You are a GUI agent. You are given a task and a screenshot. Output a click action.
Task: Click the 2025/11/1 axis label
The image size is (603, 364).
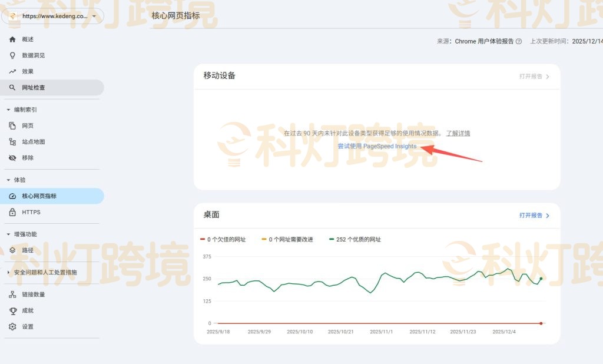[381, 332]
